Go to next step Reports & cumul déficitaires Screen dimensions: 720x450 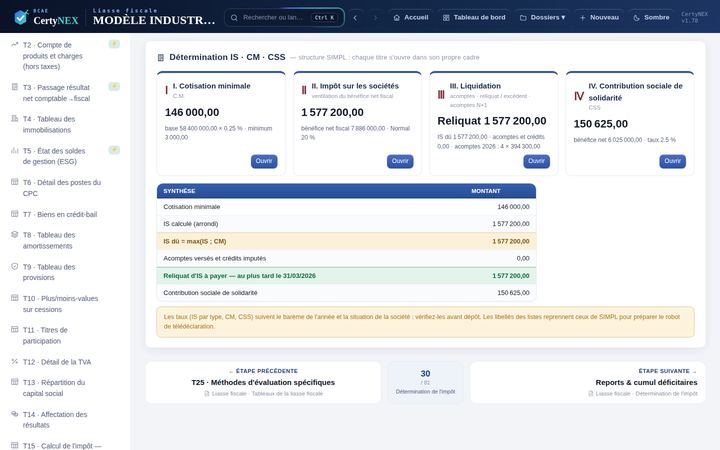tap(588, 382)
